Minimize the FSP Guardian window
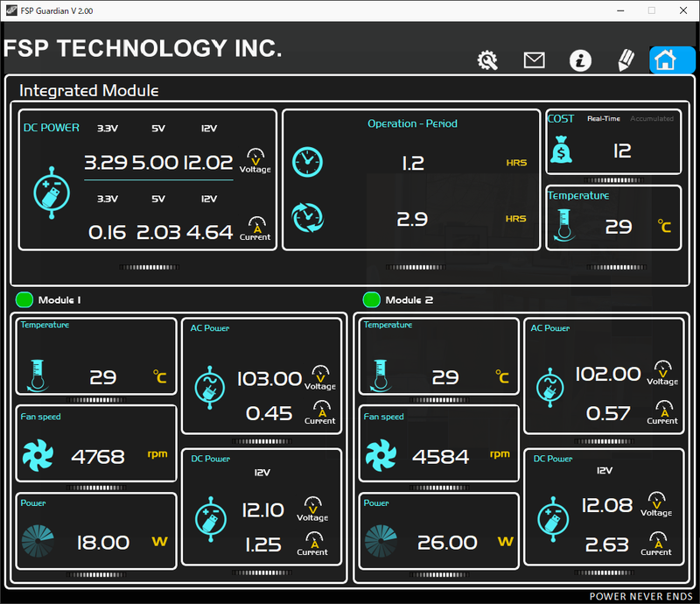The height and width of the screenshot is (604, 700). [x=620, y=11]
